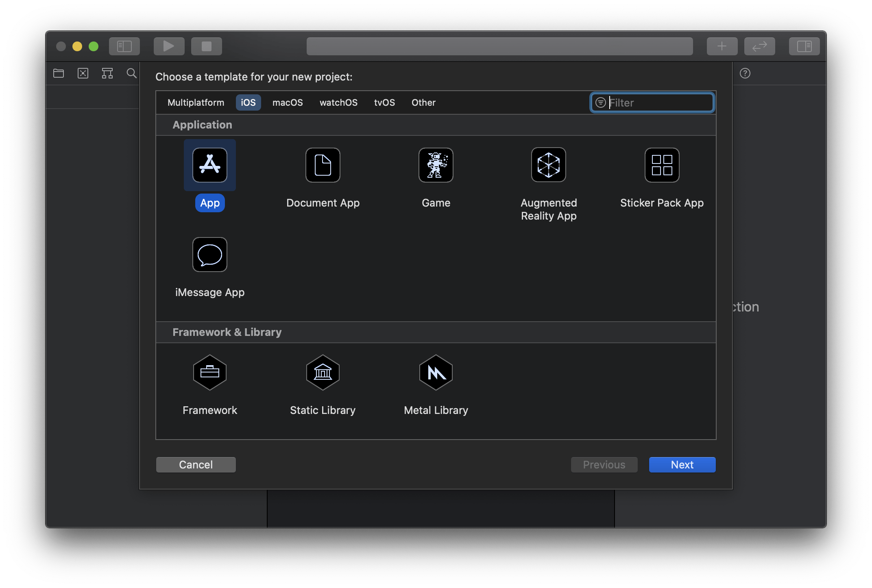
Task: Choose the Framework template icon
Action: [210, 372]
